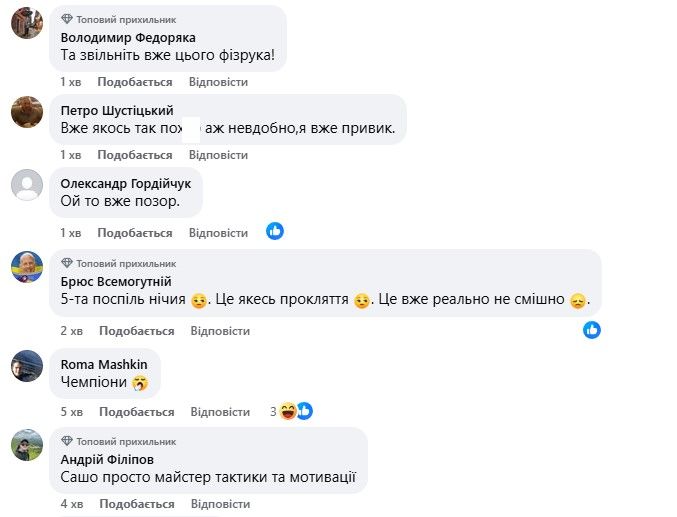Click top fan badge above Володимир Федоряка
The width and height of the screenshot is (677, 517).
pyautogui.click(x=67, y=19)
